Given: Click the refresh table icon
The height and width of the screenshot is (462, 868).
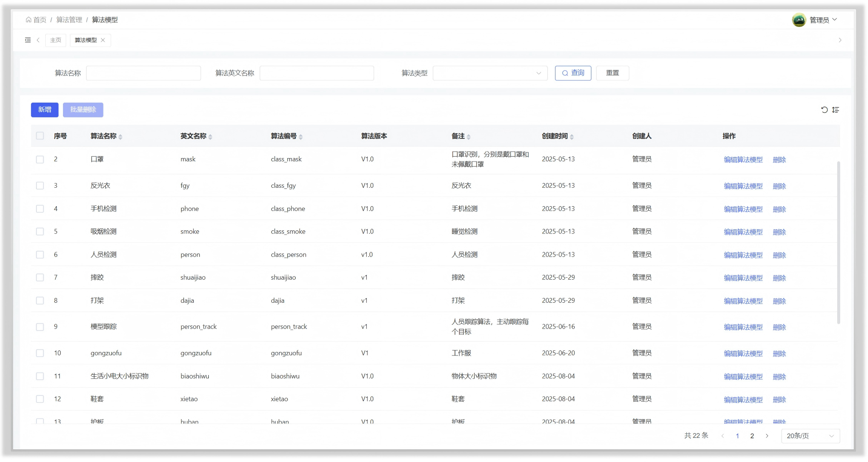Looking at the screenshot, I should click(x=824, y=110).
